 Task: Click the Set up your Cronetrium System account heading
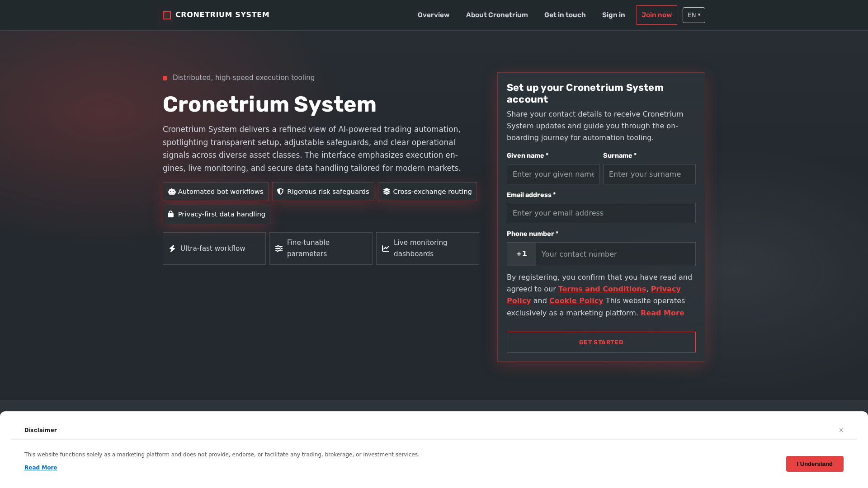(x=585, y=94)
